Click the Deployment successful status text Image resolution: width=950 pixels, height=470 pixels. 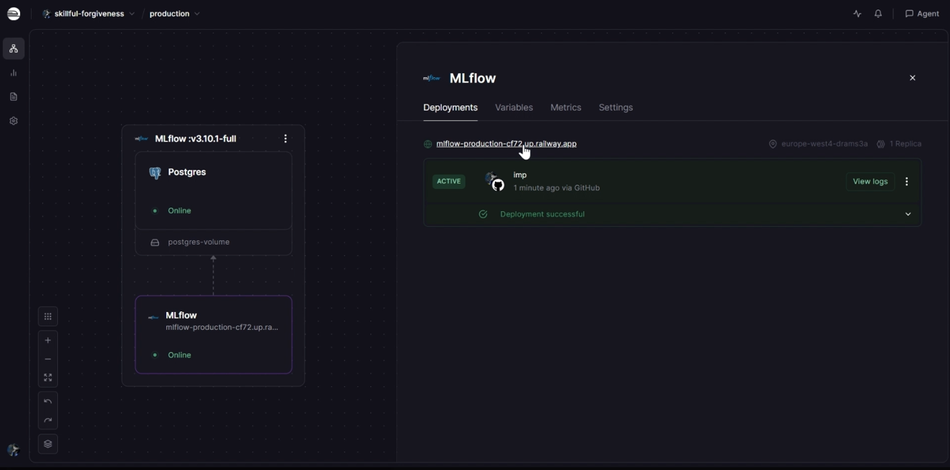[x=542, y=214]
